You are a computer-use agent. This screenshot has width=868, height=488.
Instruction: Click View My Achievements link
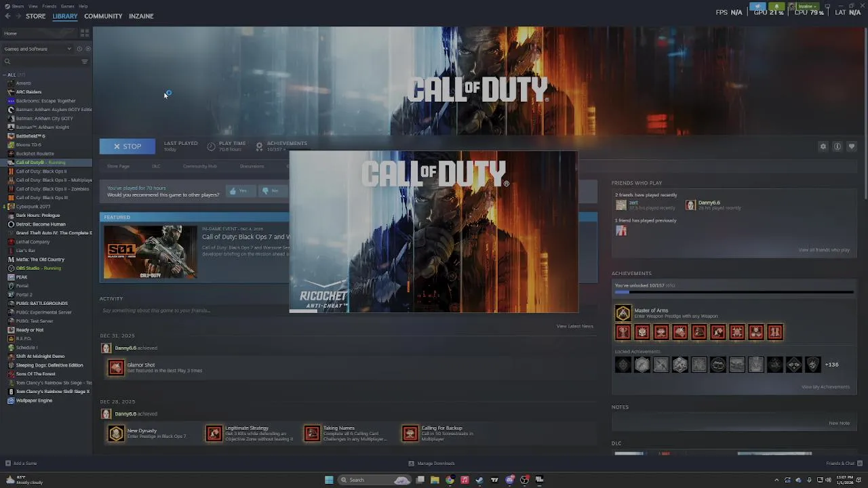coord(825,387)
